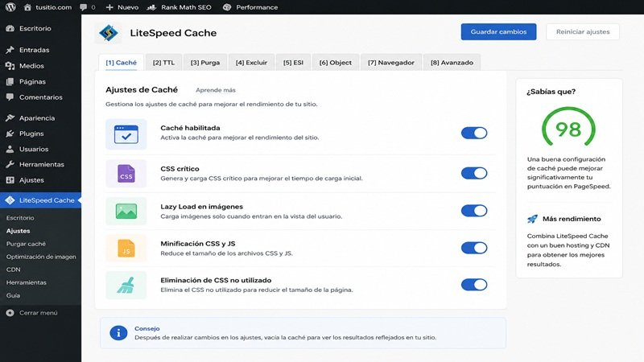
Task: Open Escritorio under LiteSpeed Cache submenu
Action: coord(20,218)
